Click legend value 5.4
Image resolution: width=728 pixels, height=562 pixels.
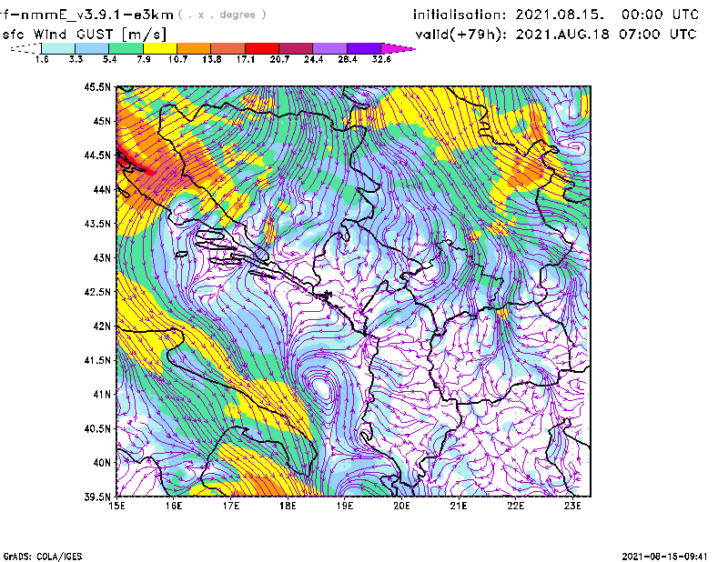click(109, 59)
